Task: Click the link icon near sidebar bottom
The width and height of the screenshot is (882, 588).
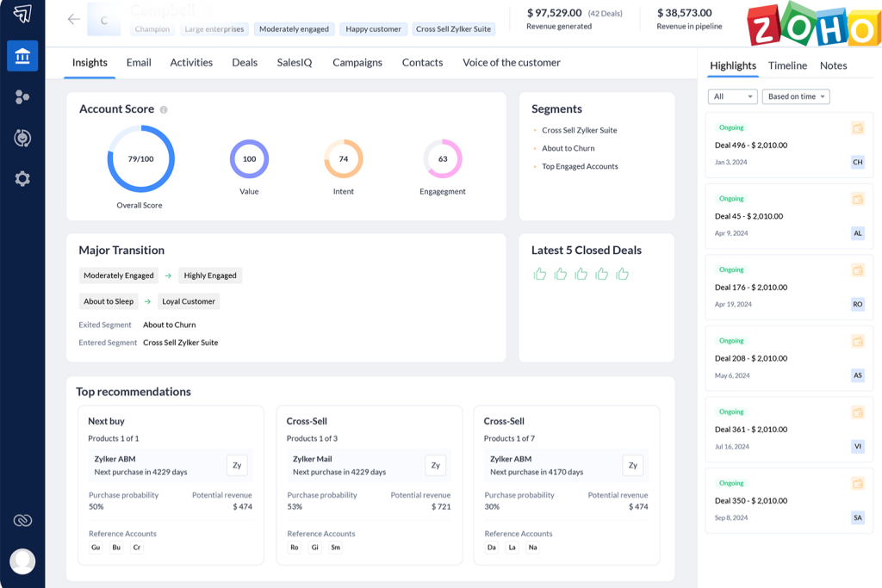Action: point(22,521)
